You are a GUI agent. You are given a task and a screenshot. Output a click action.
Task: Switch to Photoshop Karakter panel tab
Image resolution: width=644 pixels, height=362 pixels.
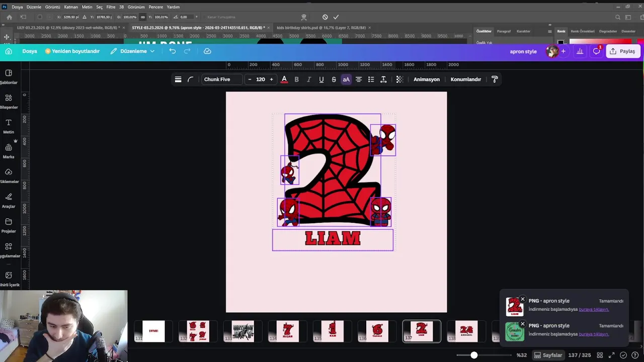coord(523,31)
